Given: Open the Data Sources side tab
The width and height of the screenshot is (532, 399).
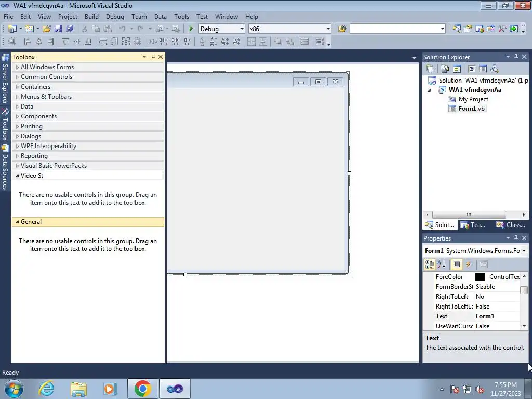Looking at the screenshot, I should click(5, 167).
